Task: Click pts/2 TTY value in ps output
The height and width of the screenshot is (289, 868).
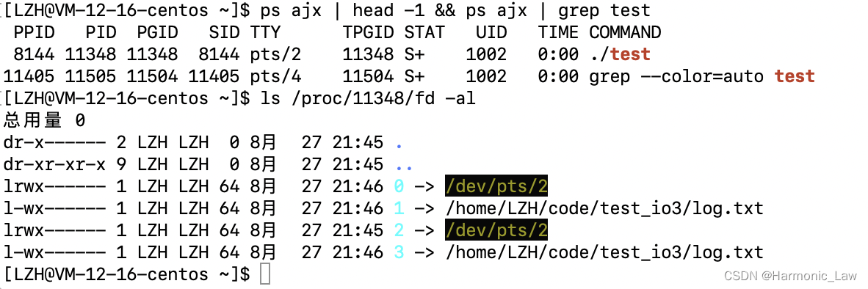Action: point(275,54)
